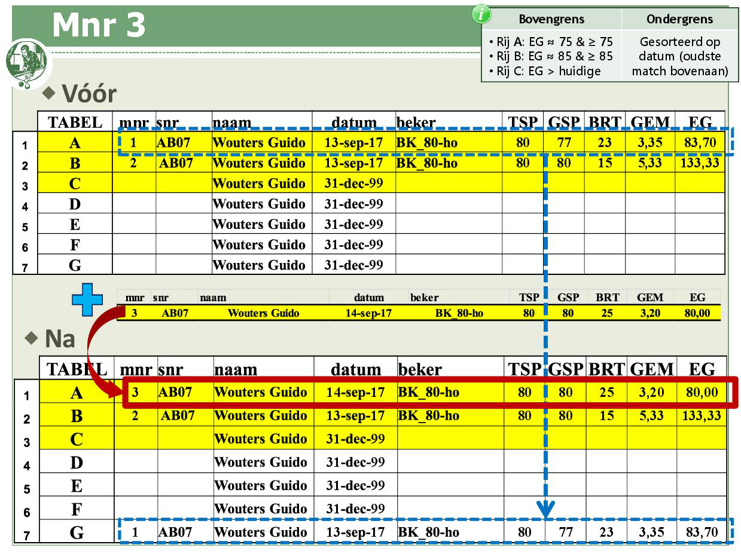
Task: Select the 'Mnr 3' slide title
Action: pos(99,26)
